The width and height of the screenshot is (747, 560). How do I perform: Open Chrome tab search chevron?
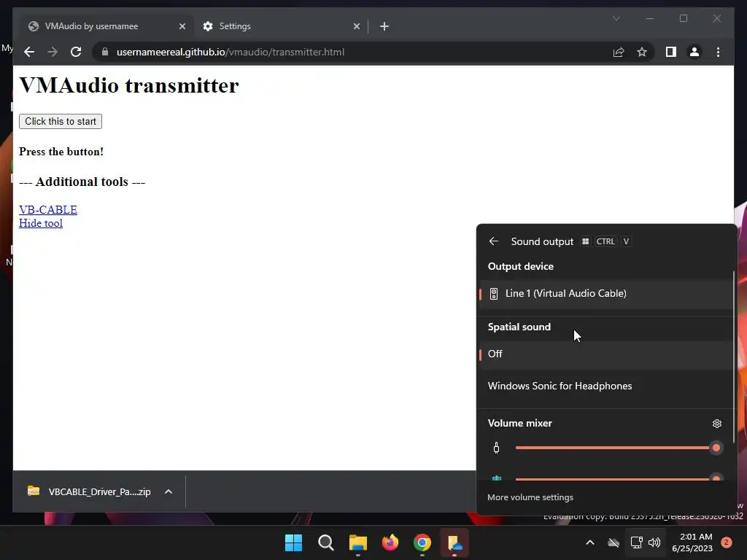[616, 18]
